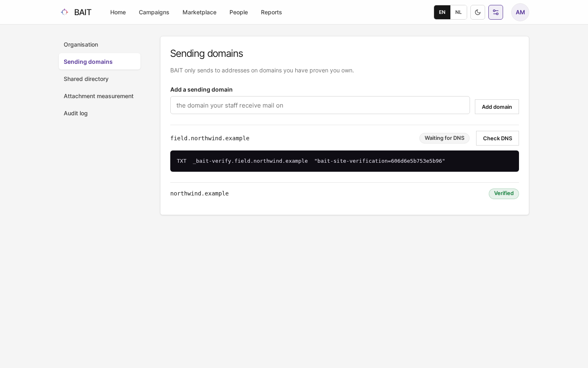
Task: Open Attachment measurement settings
Action: (100, 96)
